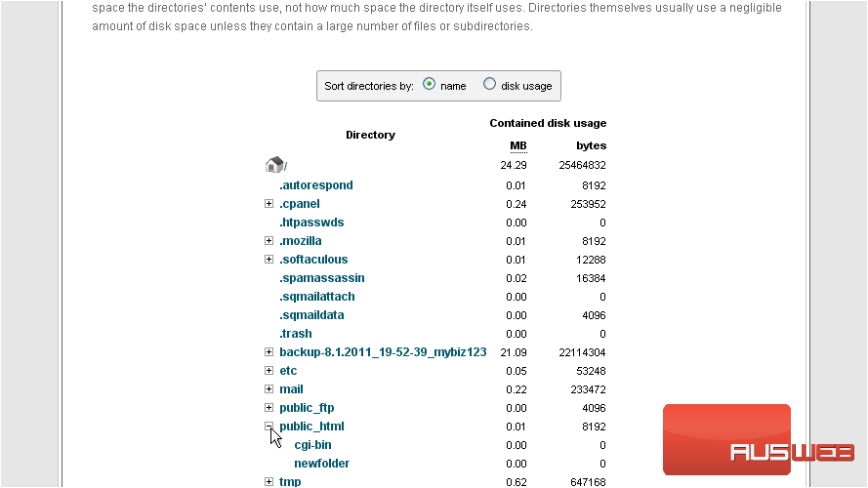
Task: Click the 53248 bytes etc value
Action: pos(592,371)
